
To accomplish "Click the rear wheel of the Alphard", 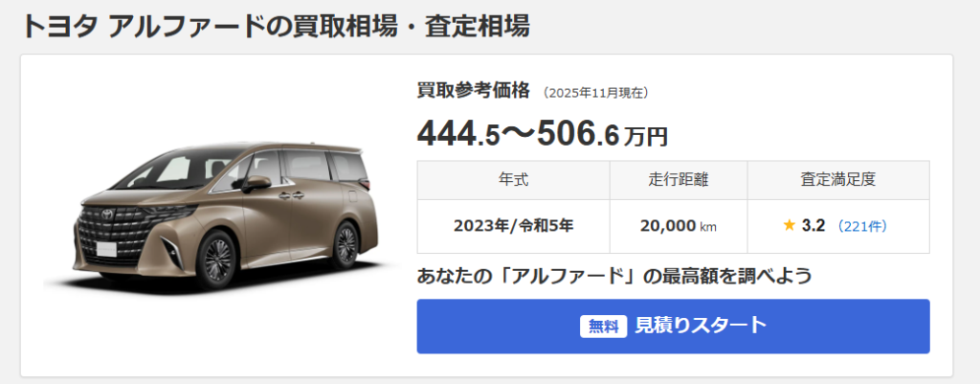I will pyautogui.click(x=345, y=244).
